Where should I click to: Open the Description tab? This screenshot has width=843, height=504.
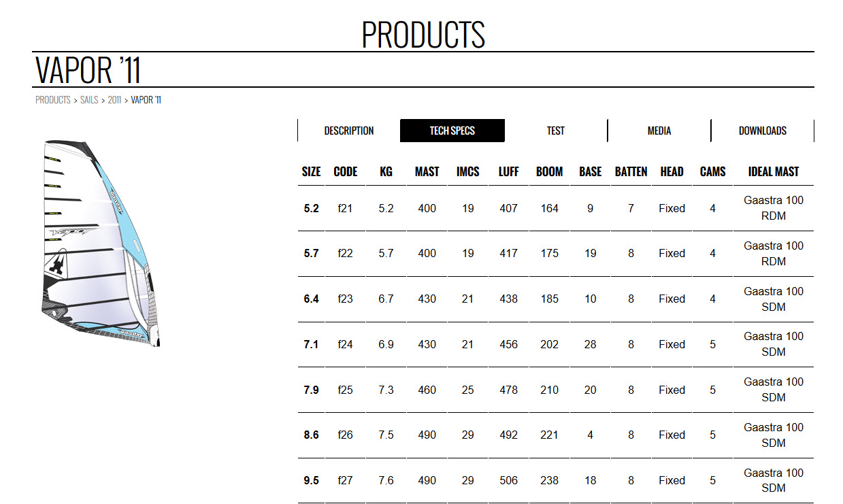(x=349, y=131)
